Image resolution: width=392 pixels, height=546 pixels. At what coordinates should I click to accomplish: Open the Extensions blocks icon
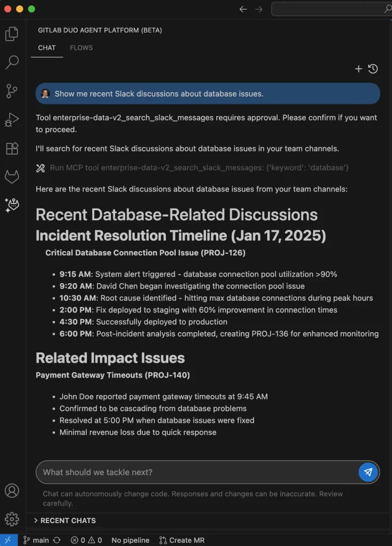tap(12, 148)
